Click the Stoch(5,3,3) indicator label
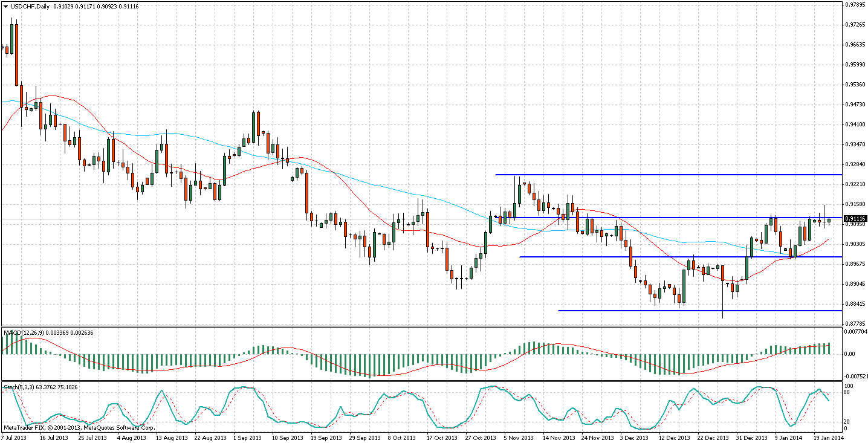 (x=16, y=386)
